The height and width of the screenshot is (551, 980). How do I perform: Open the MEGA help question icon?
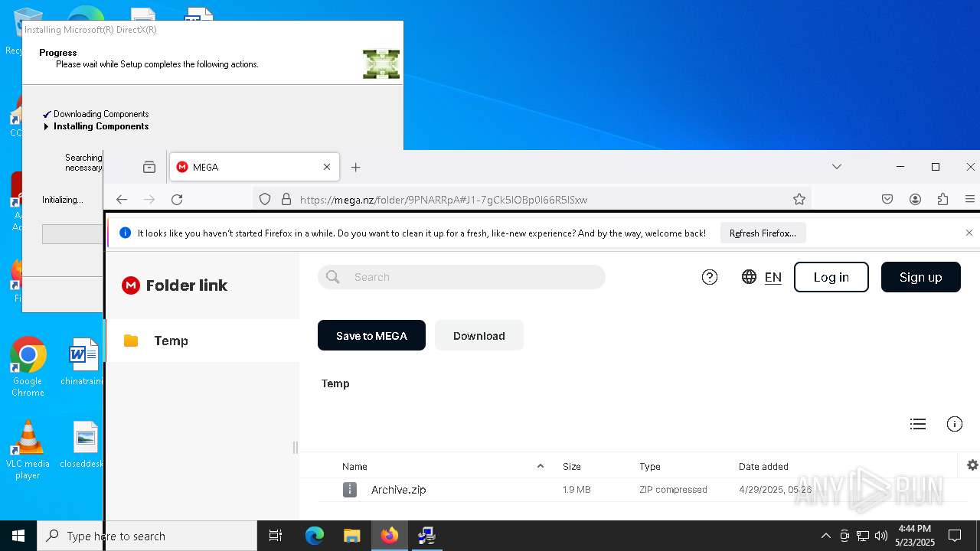(x=710, y=277)
